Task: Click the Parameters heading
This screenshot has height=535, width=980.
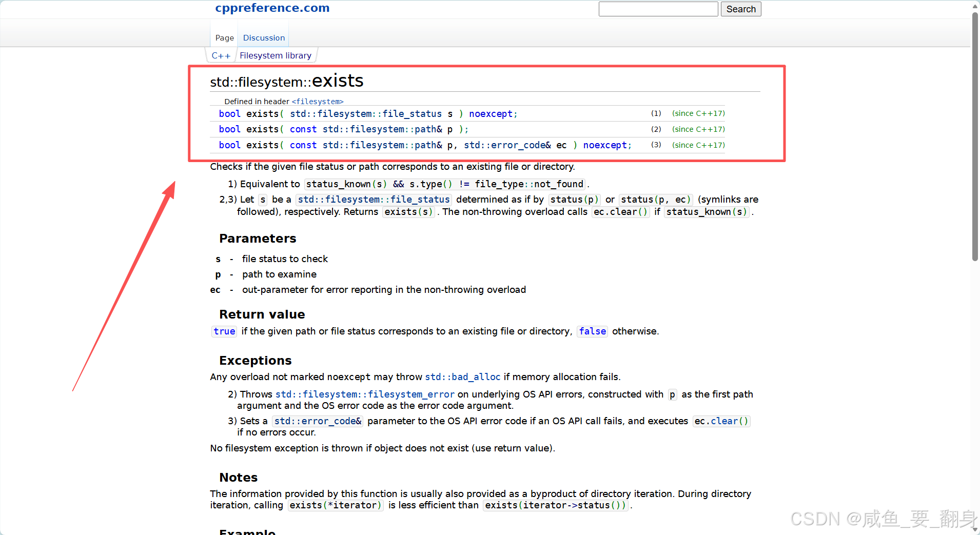Action: (x=258, y=239)
